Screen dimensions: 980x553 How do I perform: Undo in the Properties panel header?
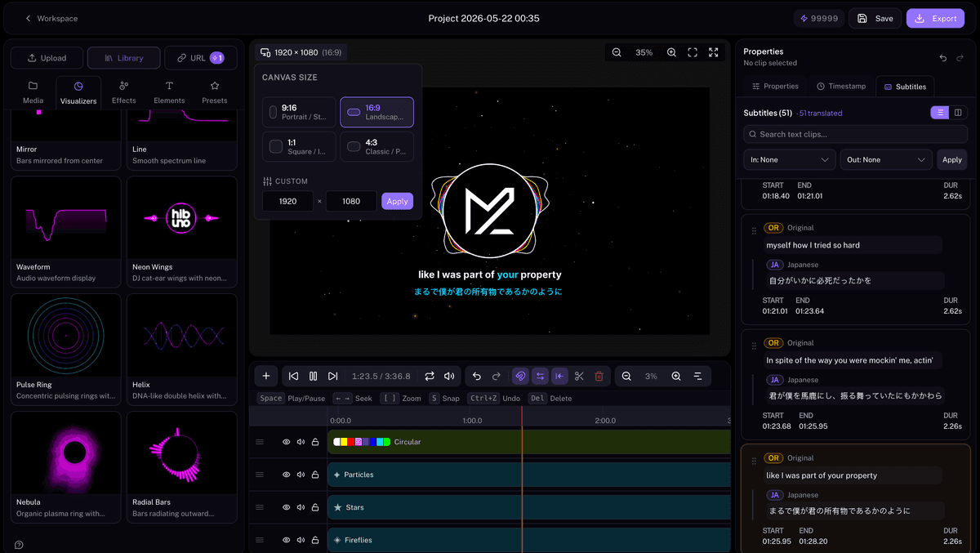pos(943,58)
